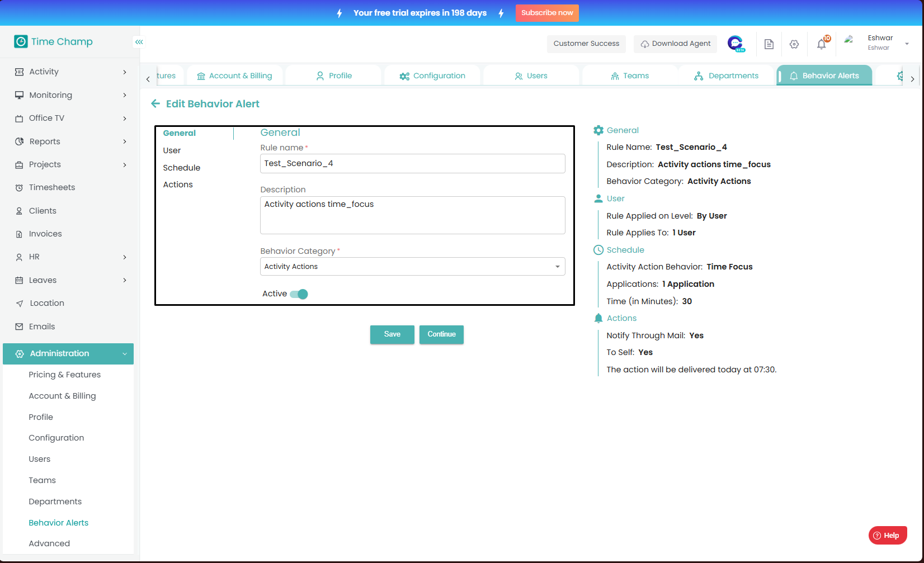Open the document icon in header
Viewport: 924px width, 563px height.
[769, 44]
